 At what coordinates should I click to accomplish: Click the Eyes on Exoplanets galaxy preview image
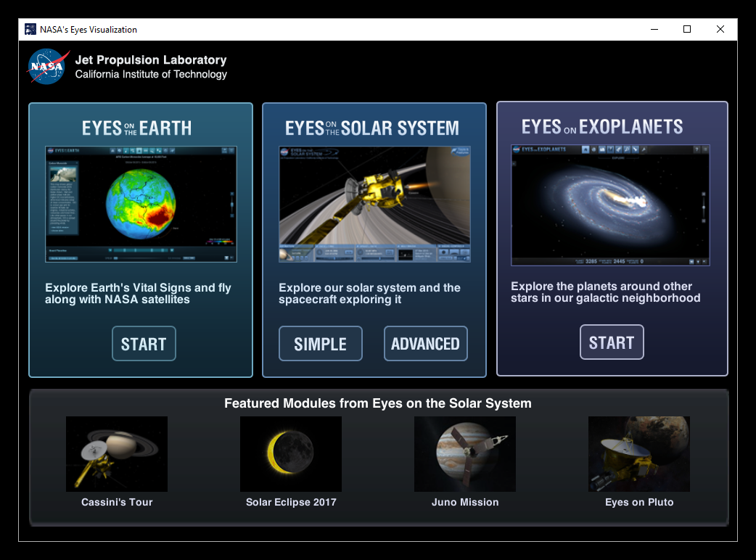(610, 204)
